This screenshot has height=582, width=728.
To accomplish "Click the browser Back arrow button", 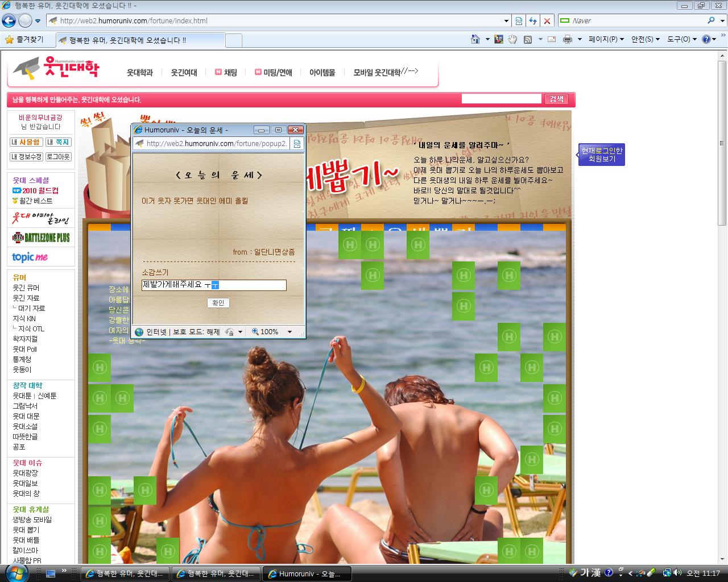I will point(9,20).
